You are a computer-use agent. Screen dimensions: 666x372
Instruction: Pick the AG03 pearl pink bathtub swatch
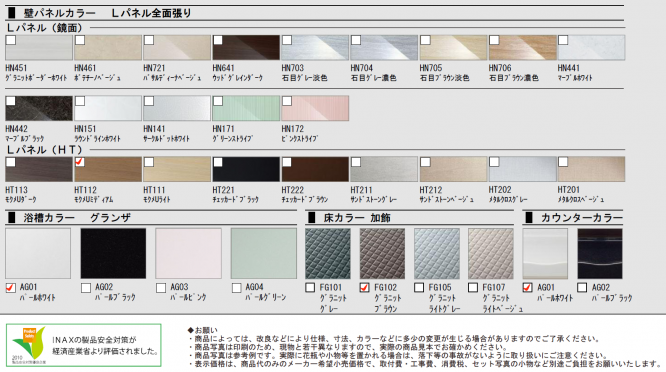coord(188,254)
